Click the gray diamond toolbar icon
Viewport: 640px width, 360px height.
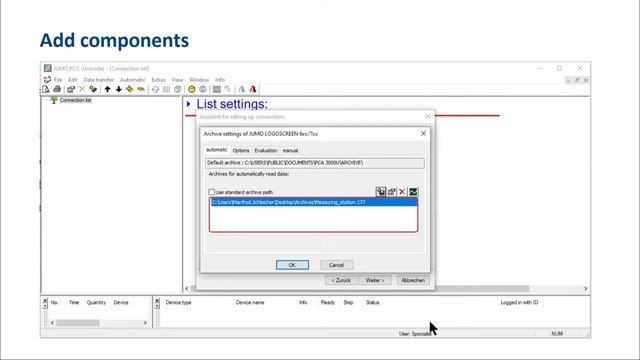pos(155,89)
